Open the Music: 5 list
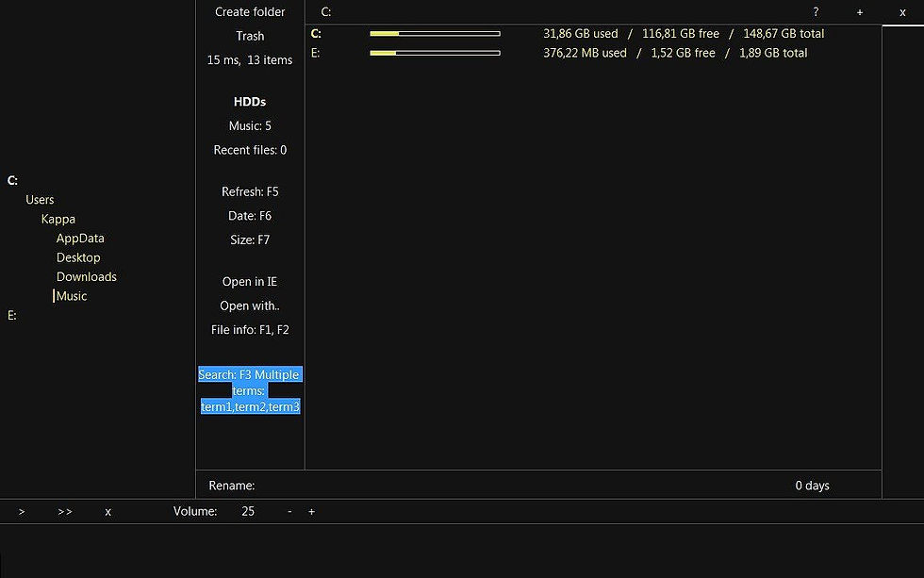Viewport: 924px width, 578px height. [250, 126]
